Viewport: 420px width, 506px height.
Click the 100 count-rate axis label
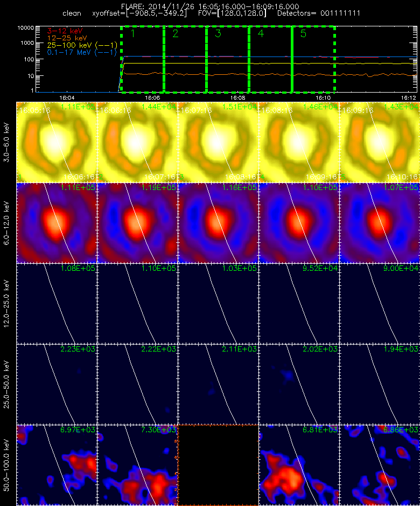click(29, 59)
